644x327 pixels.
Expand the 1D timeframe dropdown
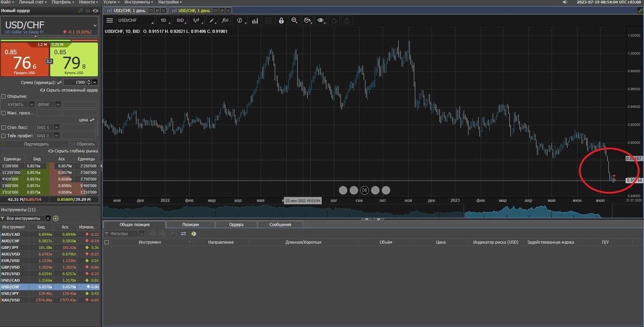coord(164,20)
